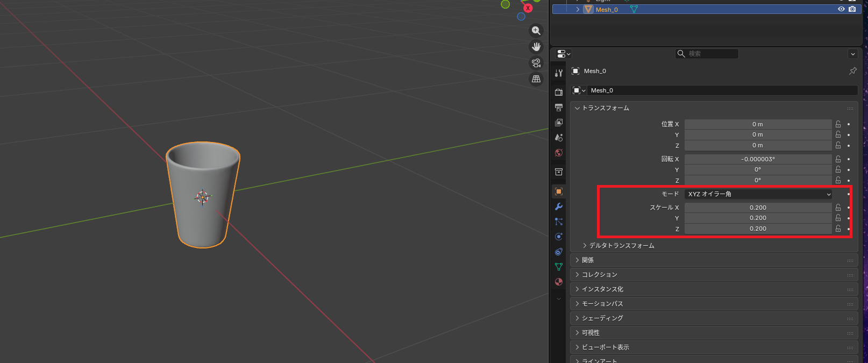The image size is (868, 363).
Task: Toggle lock for Rotation X
Action: (x=838, y=159)
